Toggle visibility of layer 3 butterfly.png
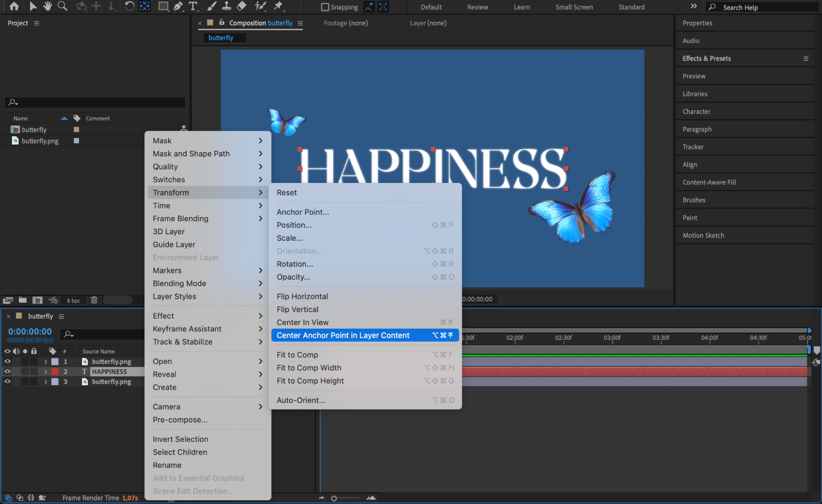The width and height of the screenshot is (822, 504). pos(7,381)
